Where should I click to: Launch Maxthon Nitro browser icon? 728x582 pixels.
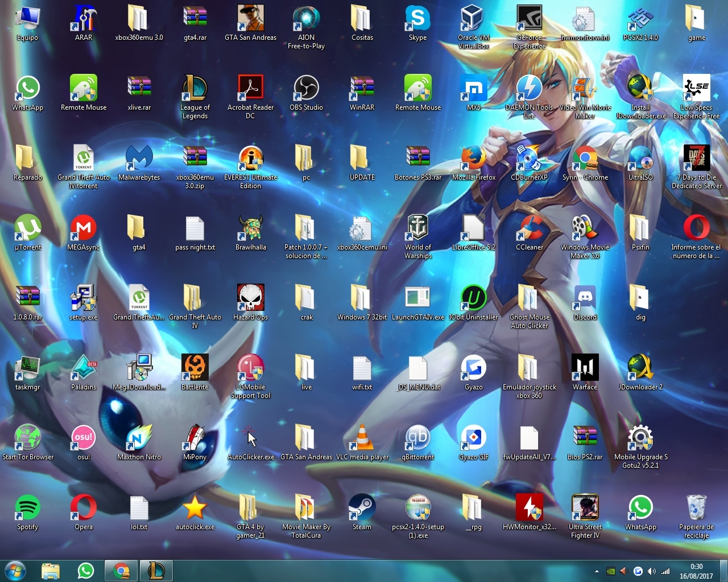[139, 437]
